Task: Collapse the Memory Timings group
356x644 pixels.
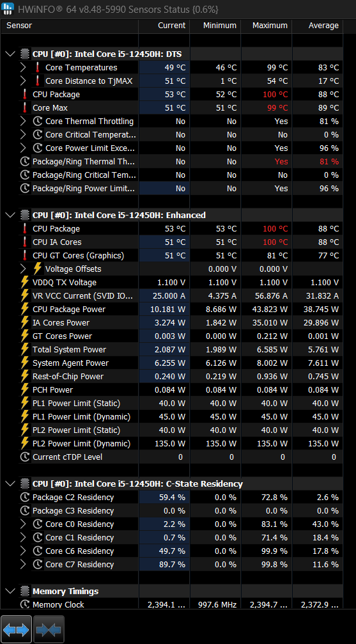Action: pos(11,592)
